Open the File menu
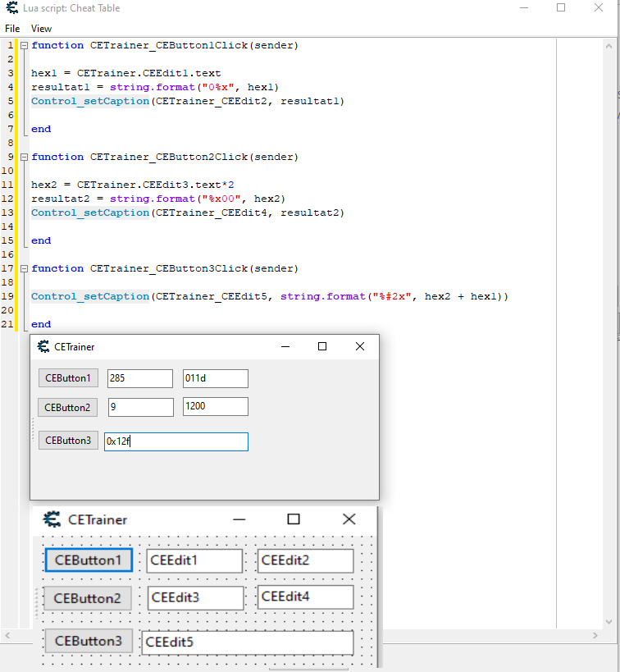The image size is (620, 672). pos(12,29)
